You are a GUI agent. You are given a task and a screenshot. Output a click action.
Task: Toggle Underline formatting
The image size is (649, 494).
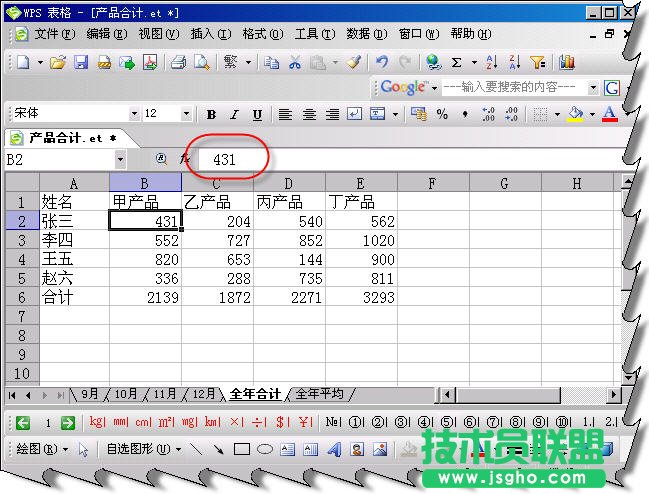[x=257, y=115]
